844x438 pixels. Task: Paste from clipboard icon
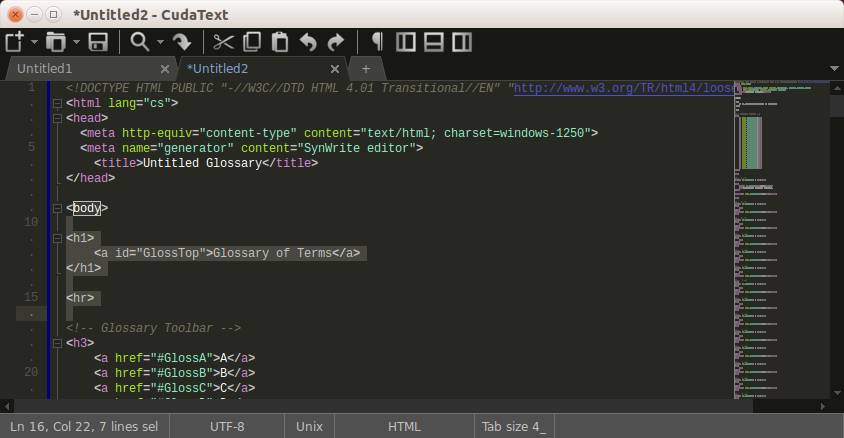(x=280, y=42)
